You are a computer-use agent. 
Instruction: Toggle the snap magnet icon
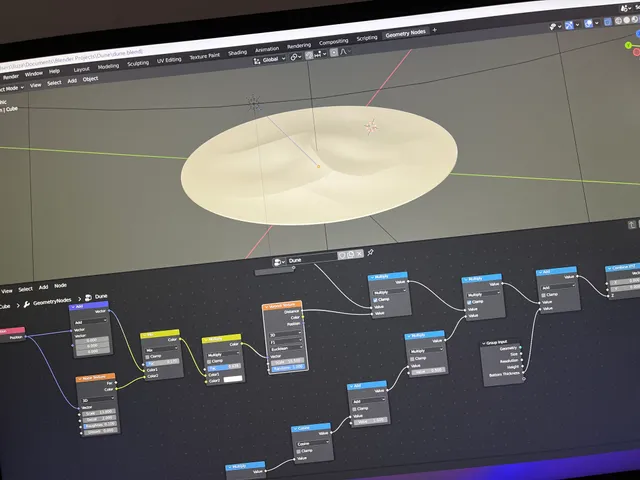pyautogui.click(x=309, y=55)
